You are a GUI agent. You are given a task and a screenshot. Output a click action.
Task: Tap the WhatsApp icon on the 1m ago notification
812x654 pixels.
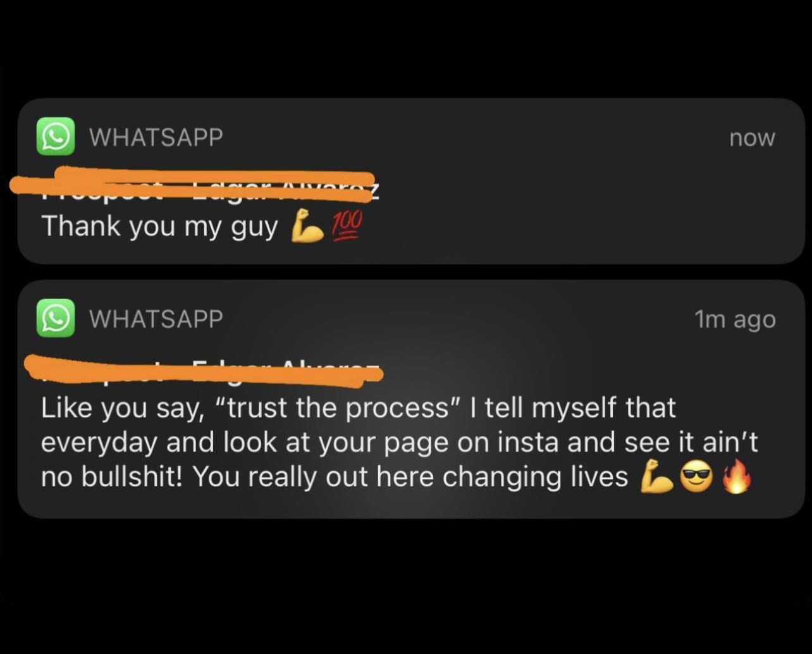[x=56, y=318]
